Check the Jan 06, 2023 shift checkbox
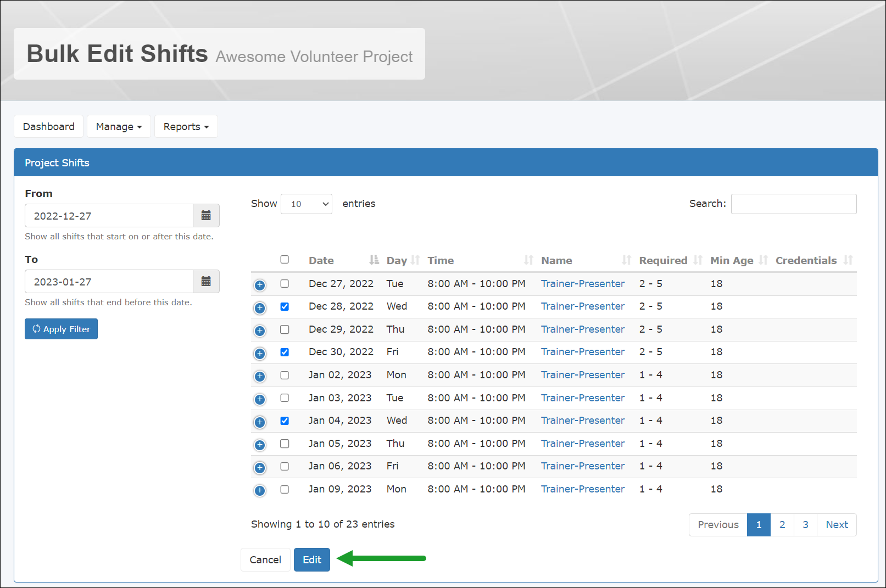886x588 pixels. 285,466
